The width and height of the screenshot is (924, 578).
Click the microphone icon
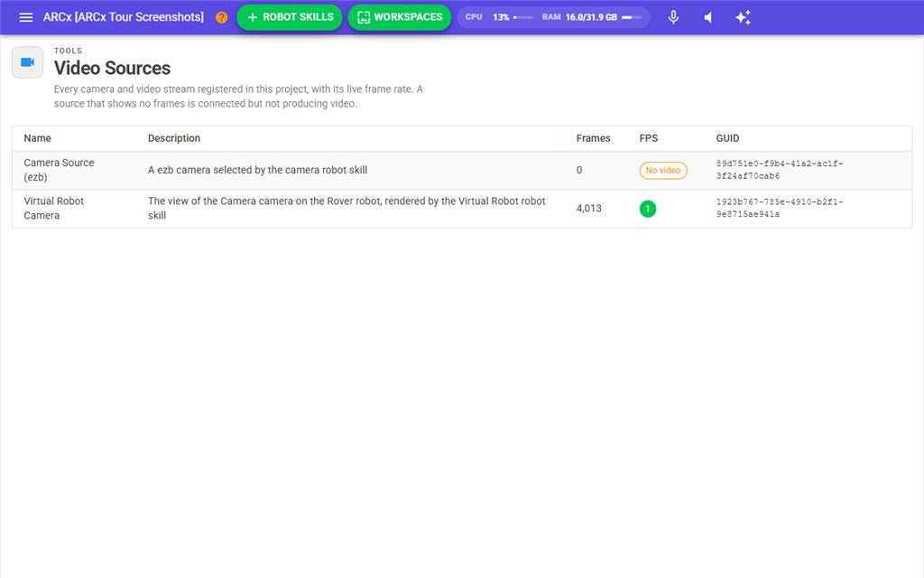(673, 17)
